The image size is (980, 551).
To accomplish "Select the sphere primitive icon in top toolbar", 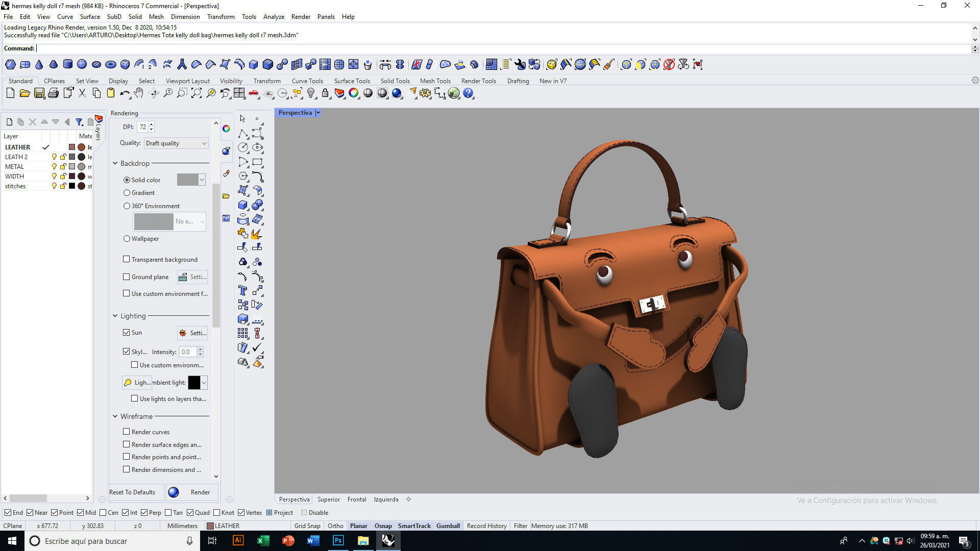I will [82, 65].
